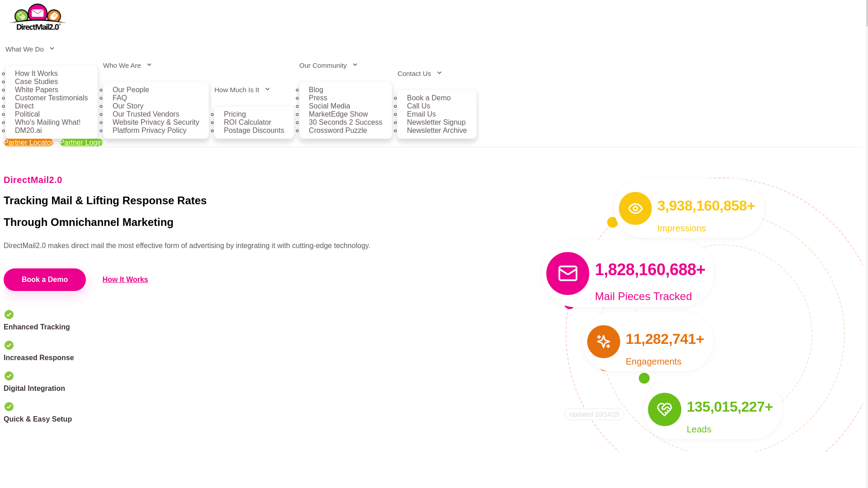868x488 pixels.
Task: Open the Who We Are menu
Action: [122, 65]
